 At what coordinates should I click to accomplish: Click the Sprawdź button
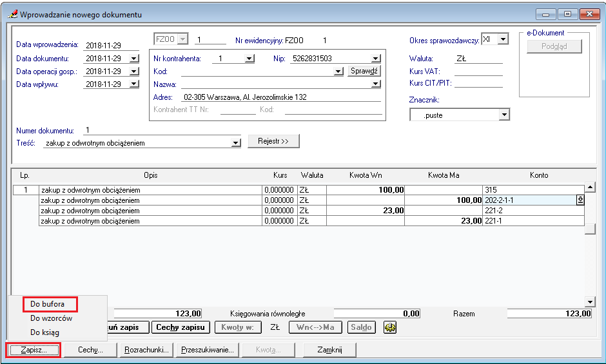pos(364,71)
